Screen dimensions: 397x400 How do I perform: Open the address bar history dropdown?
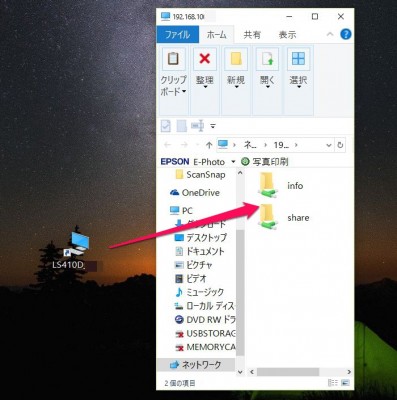(x=329, y=145)
